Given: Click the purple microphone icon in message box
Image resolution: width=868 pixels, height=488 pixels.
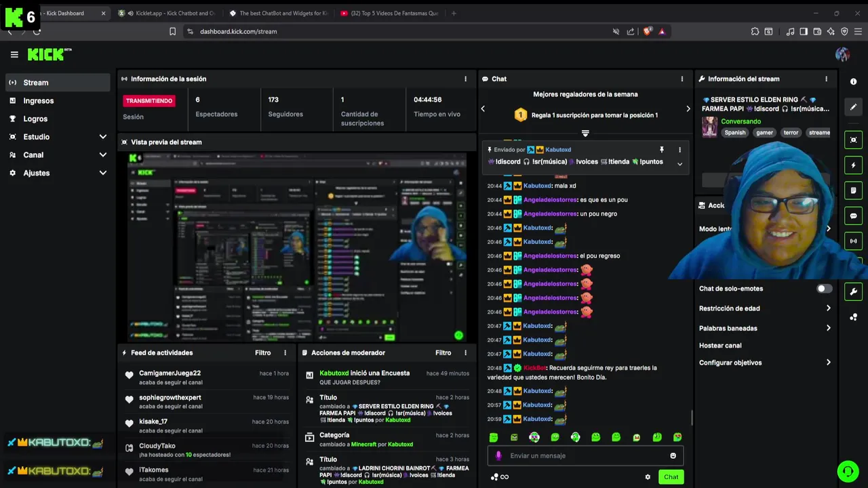Looking at the screenshot, I should pos(498,455).
